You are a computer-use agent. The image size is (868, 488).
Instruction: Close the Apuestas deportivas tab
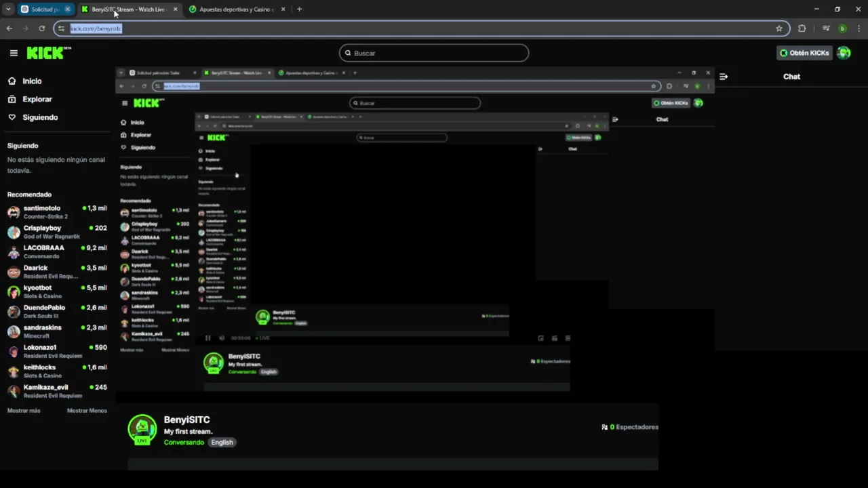pyautogui.click(x=283, y=9)
